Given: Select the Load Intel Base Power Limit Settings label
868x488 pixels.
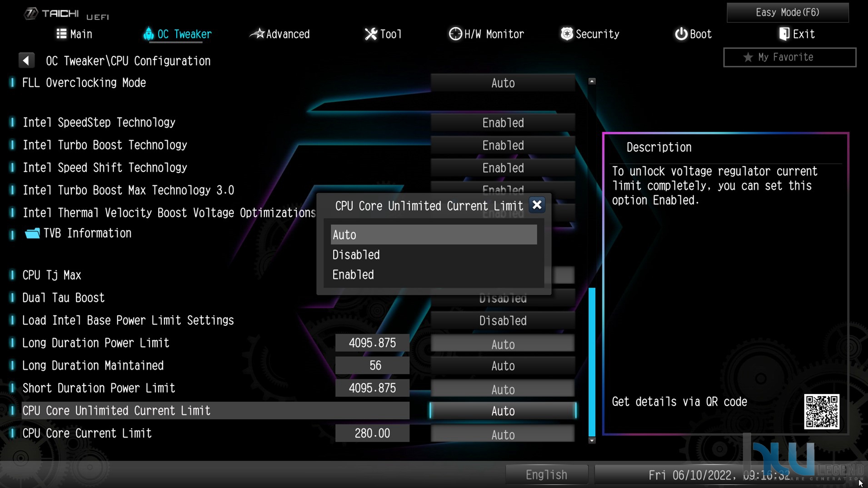Looking at the screenshot, I should [128, 321].
